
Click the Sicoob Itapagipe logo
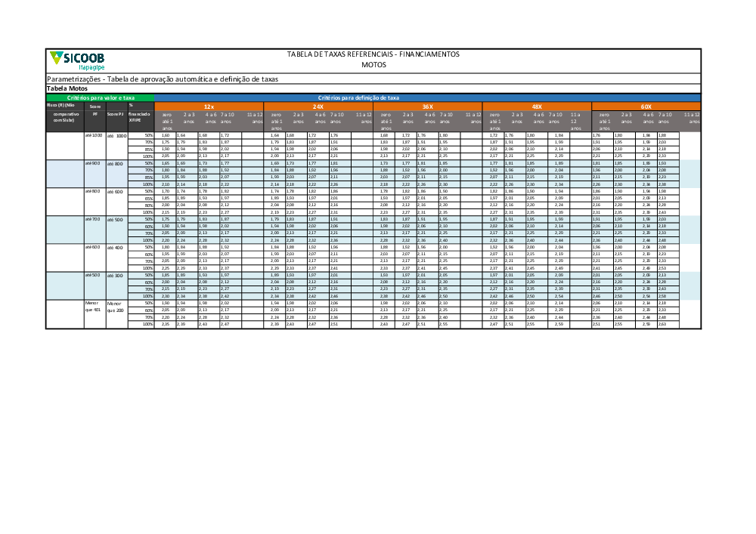(x=77, y=60)
